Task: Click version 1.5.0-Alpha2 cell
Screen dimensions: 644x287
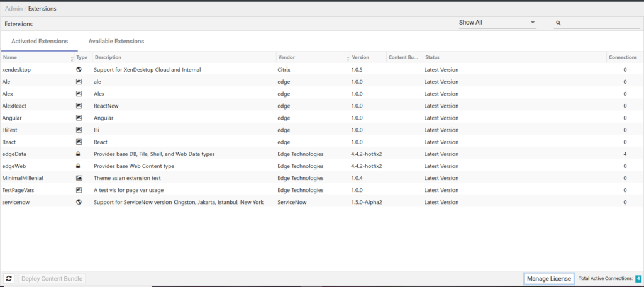Action: (x=367, y=202)
